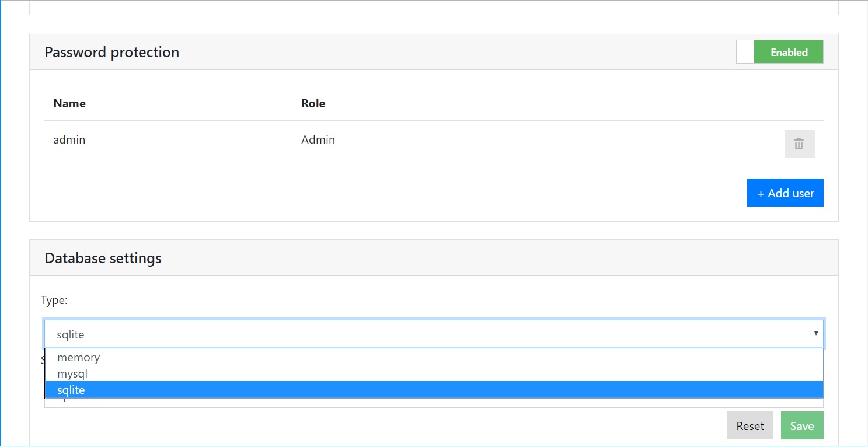Click the empty area of the admin table row
868x447 pixels.
[x=525, y=141]
